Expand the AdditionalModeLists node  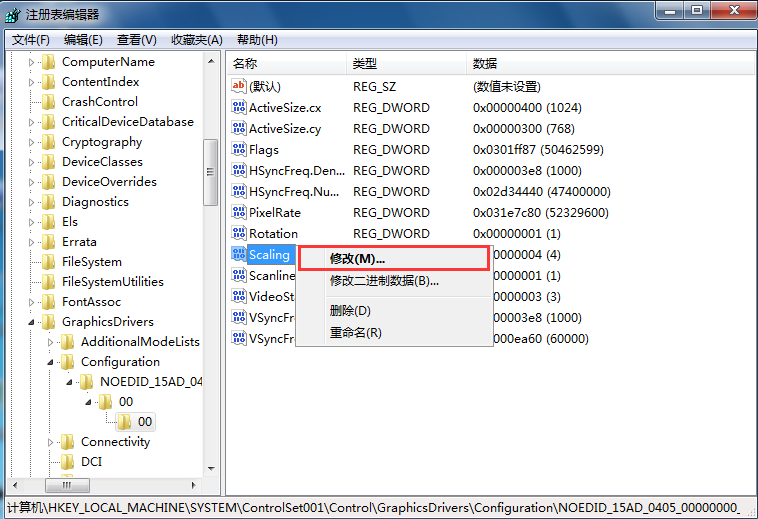[x=50, y=342]
